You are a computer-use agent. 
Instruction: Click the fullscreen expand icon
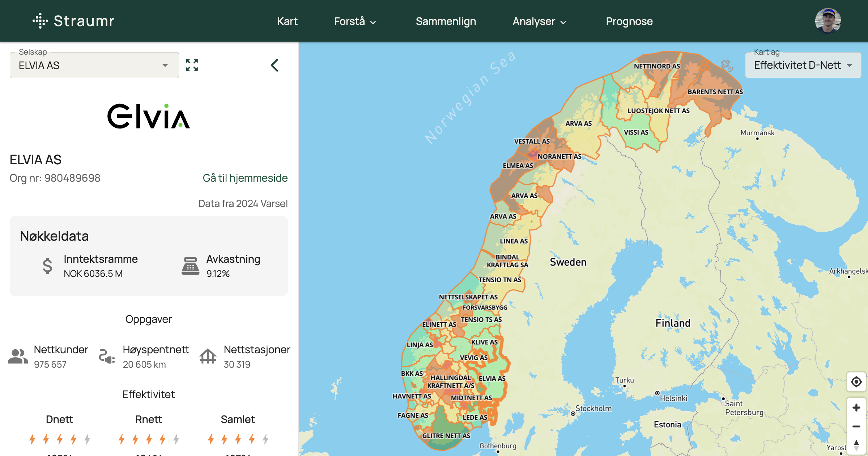192,65
